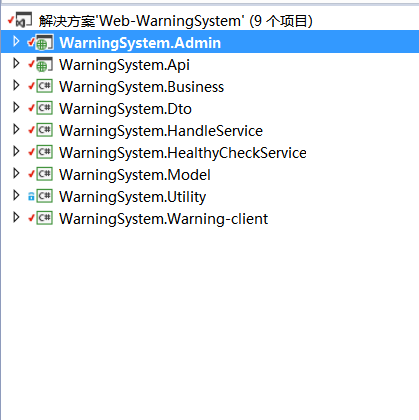Viewport: 419px width, 420px height.
Task: Click the blue lock status icon beside WarningSystem.Utility
Action: pyautogui.click(x=31, y=196)
